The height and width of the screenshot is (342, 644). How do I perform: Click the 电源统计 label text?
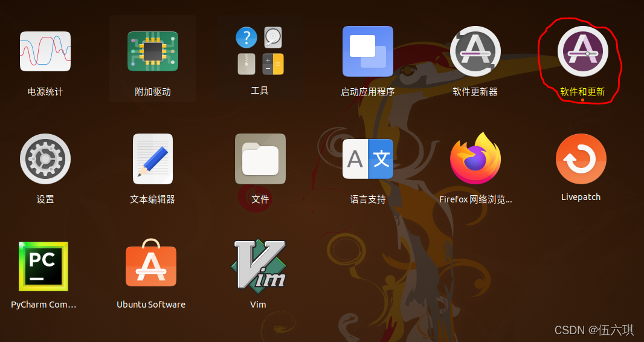[x=45, y=92]
